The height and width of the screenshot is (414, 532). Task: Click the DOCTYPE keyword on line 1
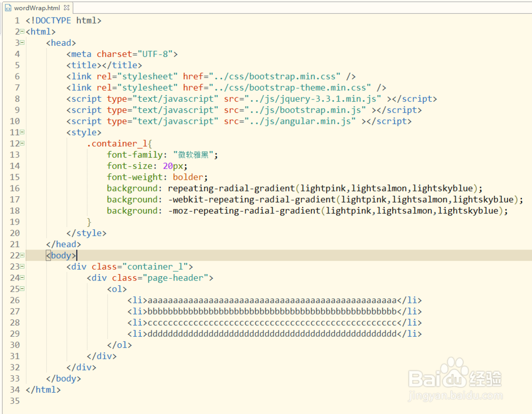click(53, 20)
